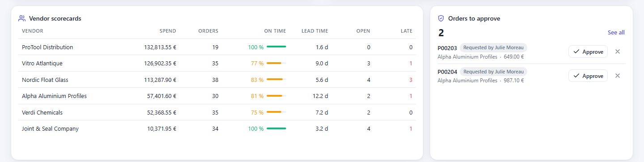The height and width of the screenshot is (162, 644).
Task: Click the Lead Time column header
Action: pyautogui.click(x=315, y=31)
